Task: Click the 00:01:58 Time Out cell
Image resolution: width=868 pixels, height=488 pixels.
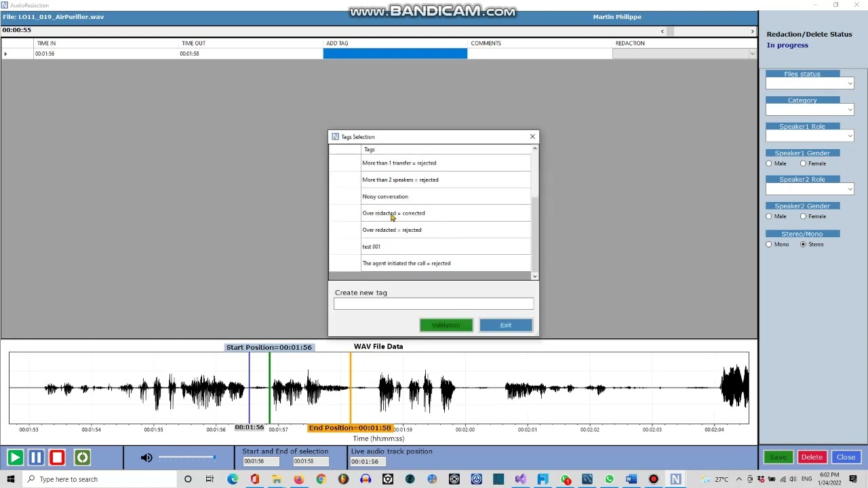Action: [250, 54]
